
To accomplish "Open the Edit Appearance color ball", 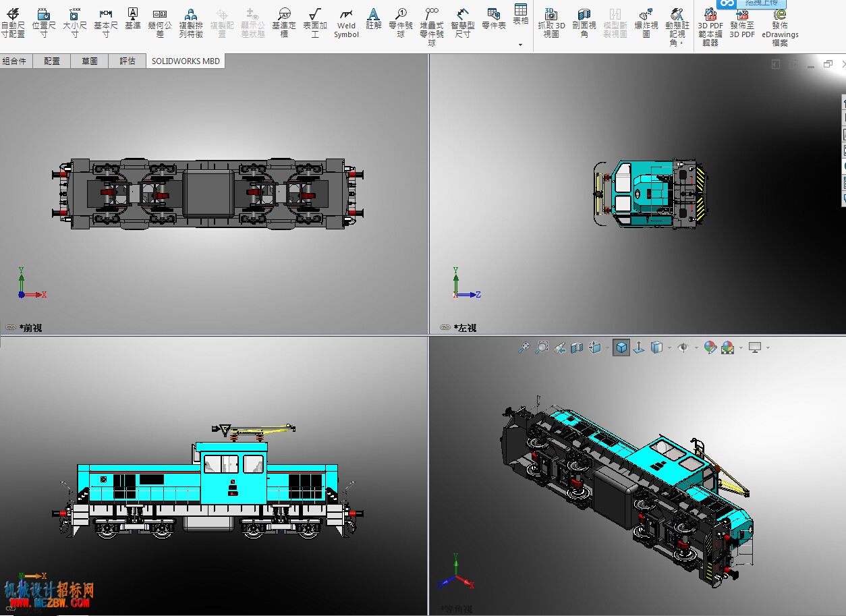I will tap(710, 347).
